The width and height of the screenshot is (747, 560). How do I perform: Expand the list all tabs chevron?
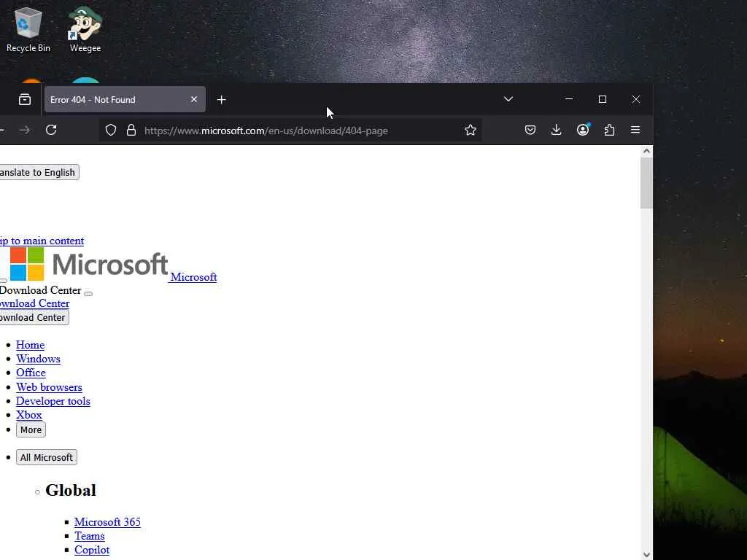[508, 99]
